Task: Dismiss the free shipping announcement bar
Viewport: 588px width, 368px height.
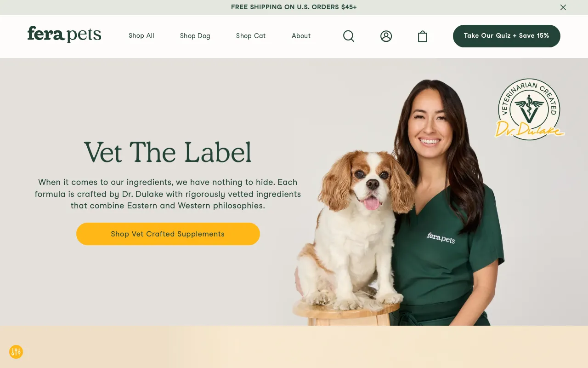Action: coord(563,7)
